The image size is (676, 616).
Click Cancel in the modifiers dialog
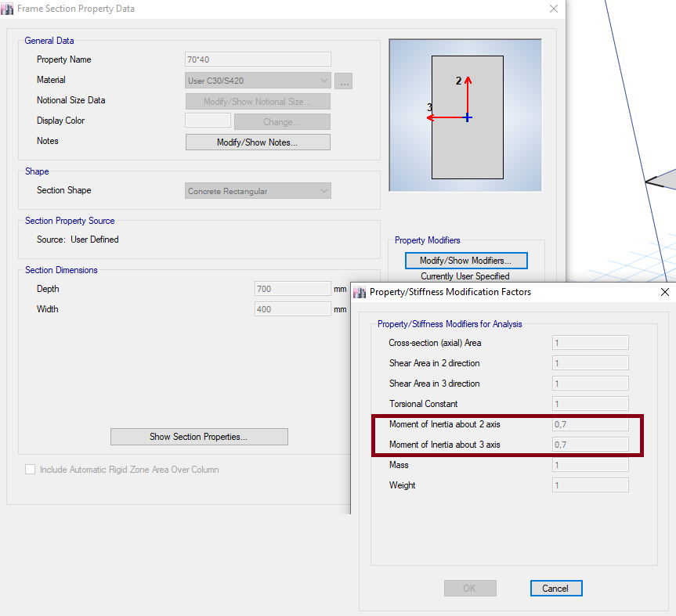pyautogui.click(x=555, y=589)
